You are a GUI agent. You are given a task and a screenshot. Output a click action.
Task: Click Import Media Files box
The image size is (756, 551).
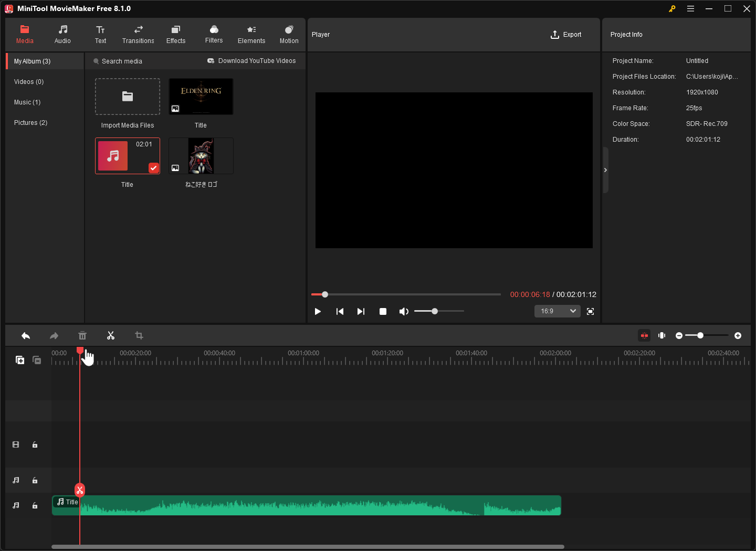click(x=128, y=97)
